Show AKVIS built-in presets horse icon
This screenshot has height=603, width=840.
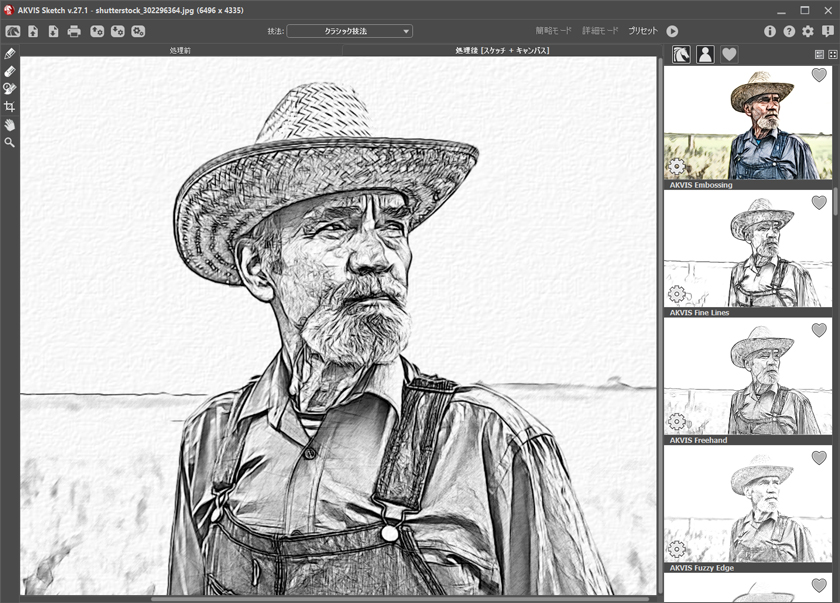681,54
